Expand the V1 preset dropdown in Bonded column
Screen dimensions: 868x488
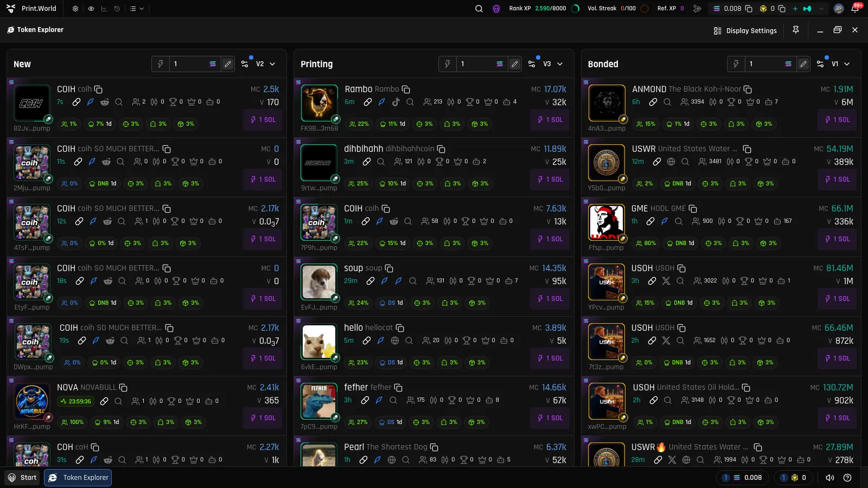[841, 64]
